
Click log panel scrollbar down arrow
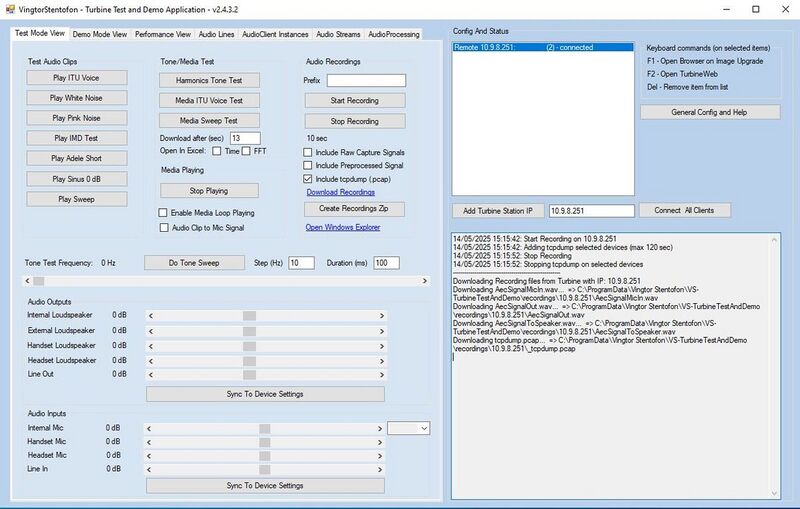774,493
